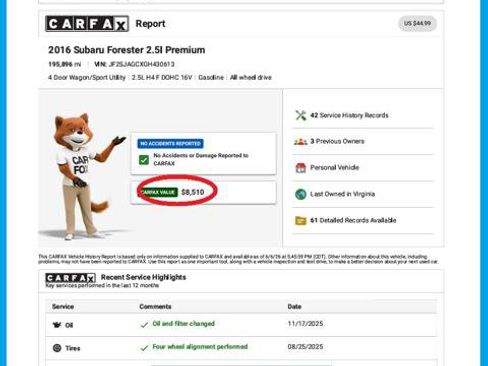Click the green checkmark for No Accidents
488x366 pixels.
point(144,160)
